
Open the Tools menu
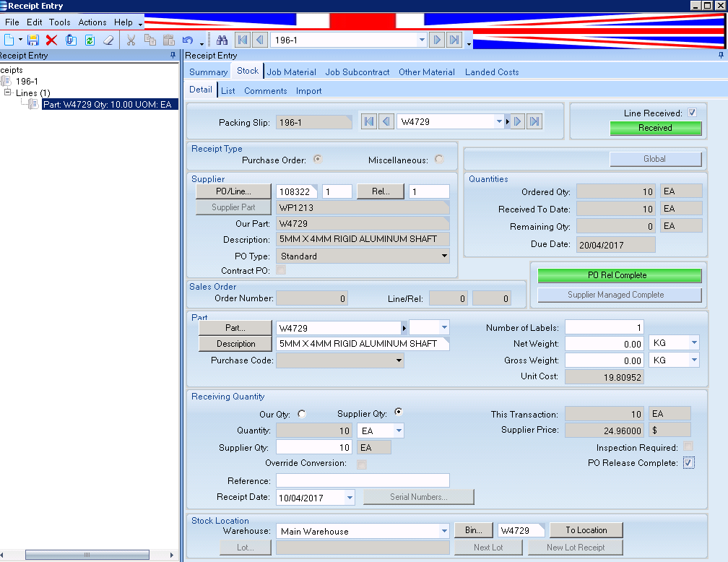click(60, 22)
